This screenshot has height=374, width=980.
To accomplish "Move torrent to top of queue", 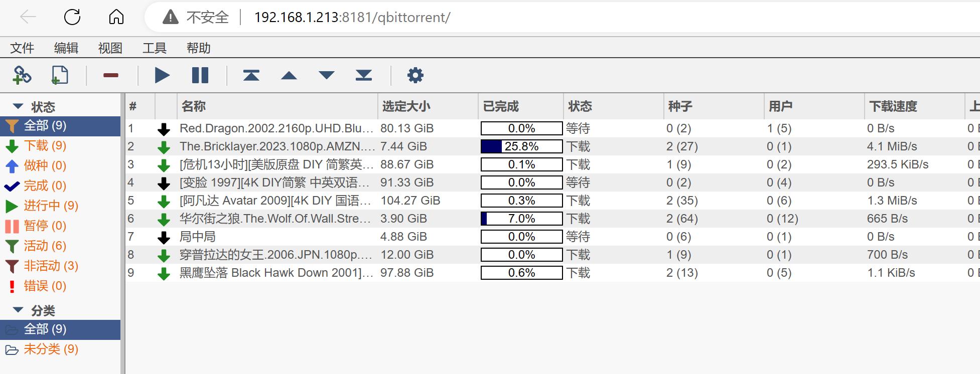I will [x=251, y=76].
